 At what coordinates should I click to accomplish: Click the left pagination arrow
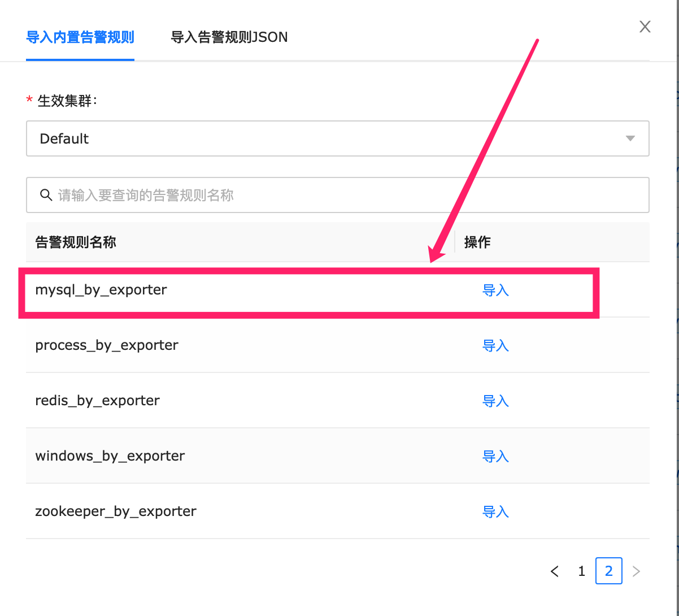[x=554, y=571]
